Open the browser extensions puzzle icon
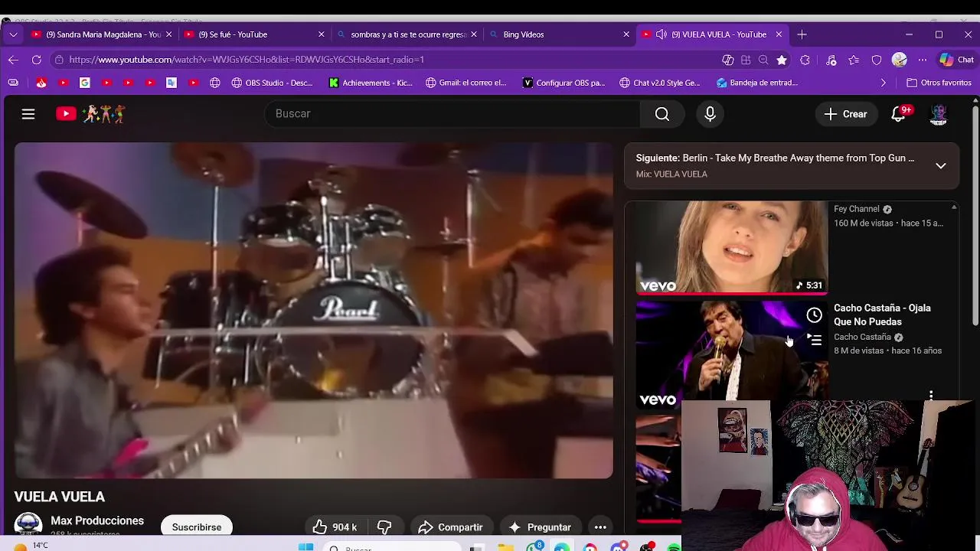This screenshot has height=551, width=980. (805, 60)
